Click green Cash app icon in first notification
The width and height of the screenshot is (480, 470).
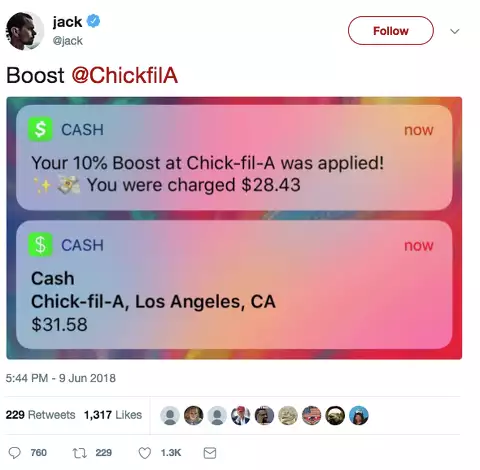point(40,129)
